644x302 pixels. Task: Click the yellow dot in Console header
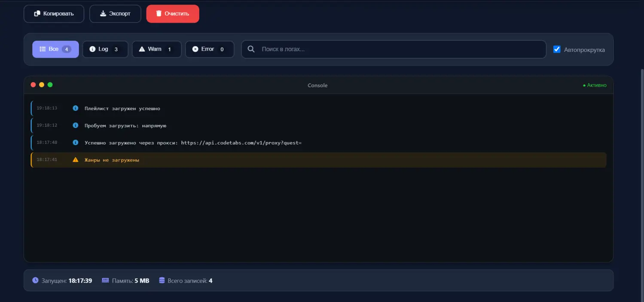[x=42, y=85]
